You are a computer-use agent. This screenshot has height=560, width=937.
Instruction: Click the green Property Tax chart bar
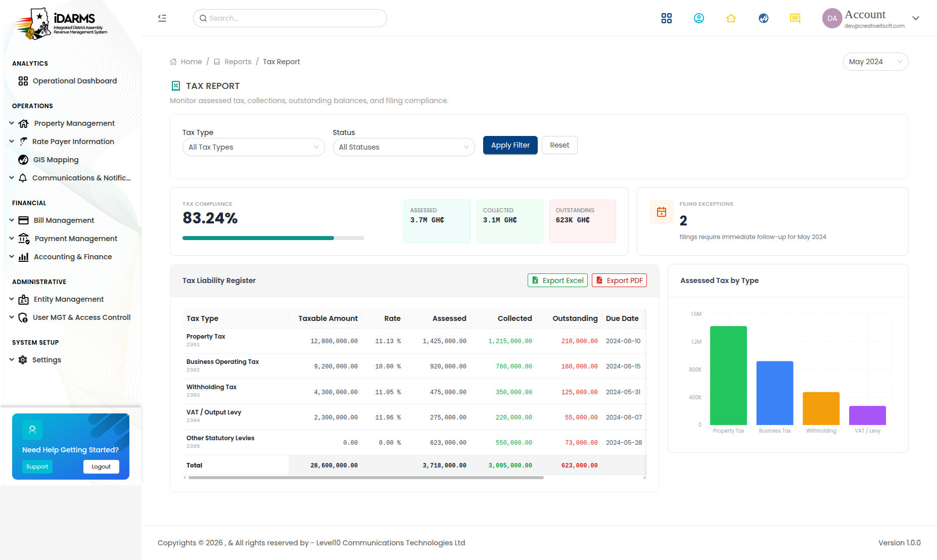(728, 376)
